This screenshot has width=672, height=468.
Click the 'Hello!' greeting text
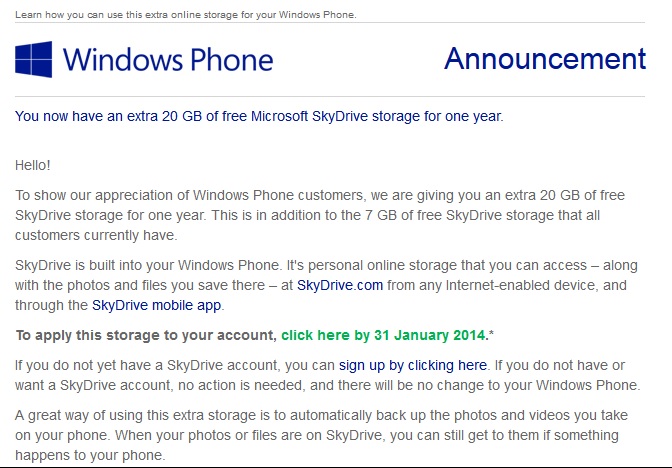33,165
